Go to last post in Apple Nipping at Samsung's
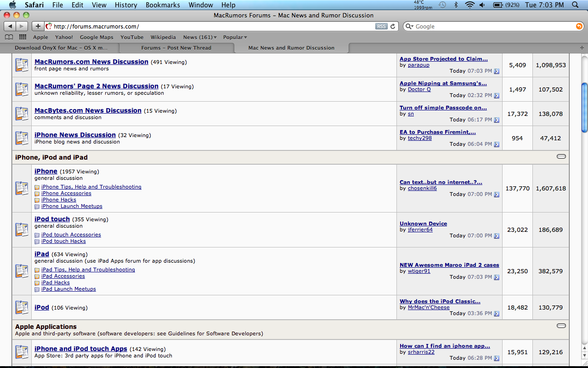 pos(497,96)
